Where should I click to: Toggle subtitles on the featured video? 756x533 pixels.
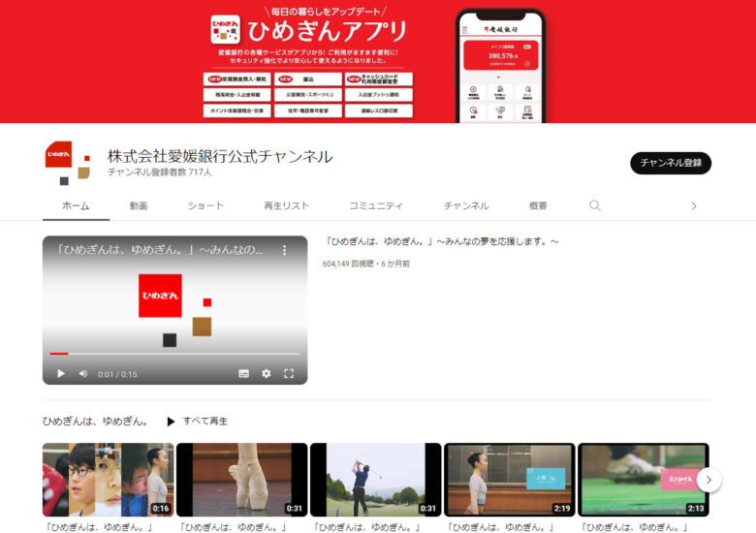(x=244, y=373)
